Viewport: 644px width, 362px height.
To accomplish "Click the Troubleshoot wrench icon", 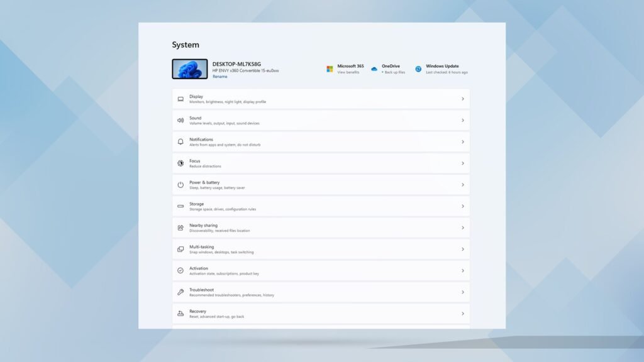I will pos(180,292).
